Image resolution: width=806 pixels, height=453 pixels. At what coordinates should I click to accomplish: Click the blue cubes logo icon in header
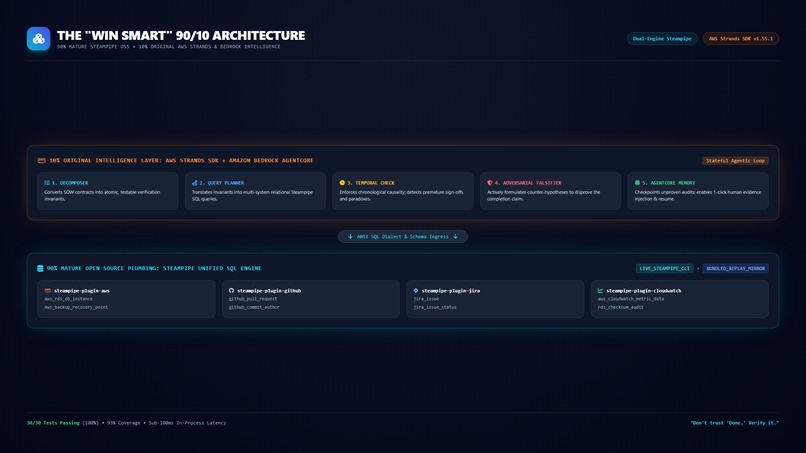point(39,39)
